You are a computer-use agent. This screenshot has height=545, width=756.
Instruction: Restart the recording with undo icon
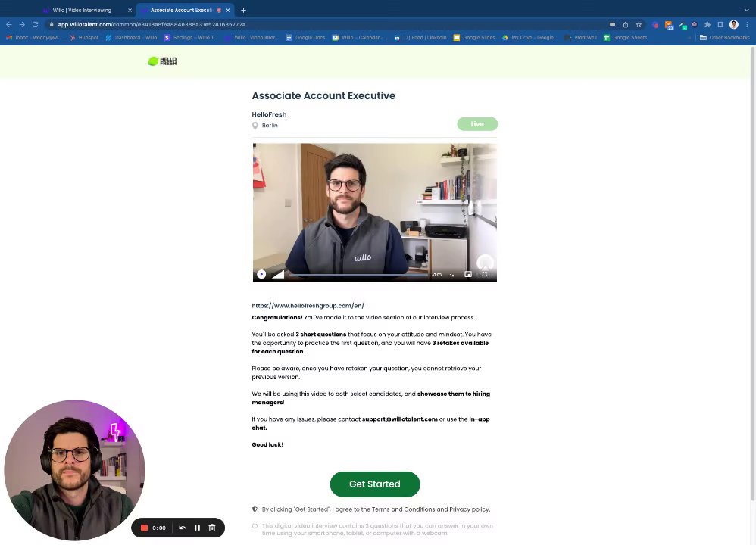[x=183, y=528]
